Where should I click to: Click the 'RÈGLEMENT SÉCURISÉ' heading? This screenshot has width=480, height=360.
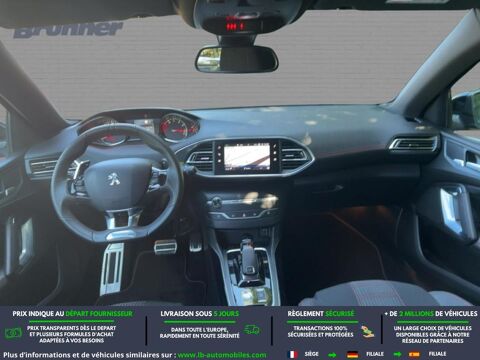pyautogui.click(x=321, y=314)
